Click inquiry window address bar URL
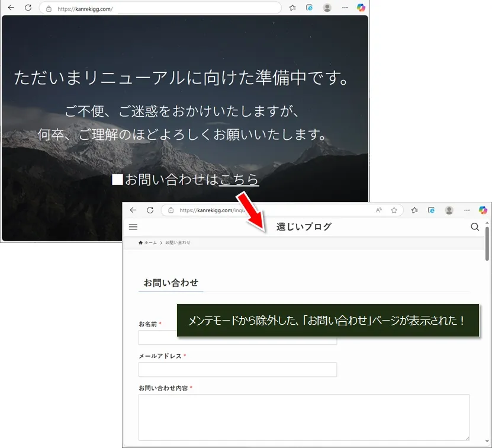The height and width of the screenshot is (448, 492). coord(212,210)
